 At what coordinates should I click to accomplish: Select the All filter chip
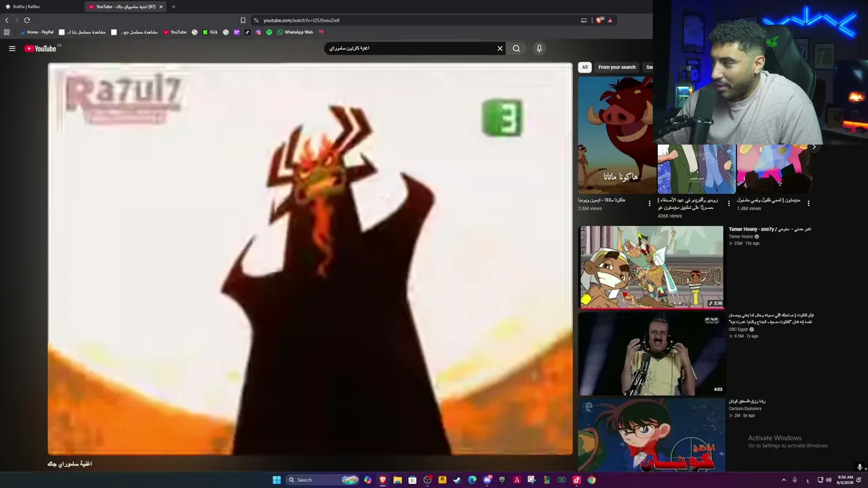point(585,67)
